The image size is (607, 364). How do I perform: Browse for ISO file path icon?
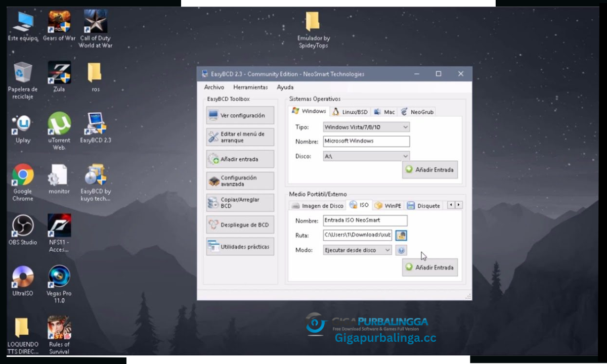401,235
